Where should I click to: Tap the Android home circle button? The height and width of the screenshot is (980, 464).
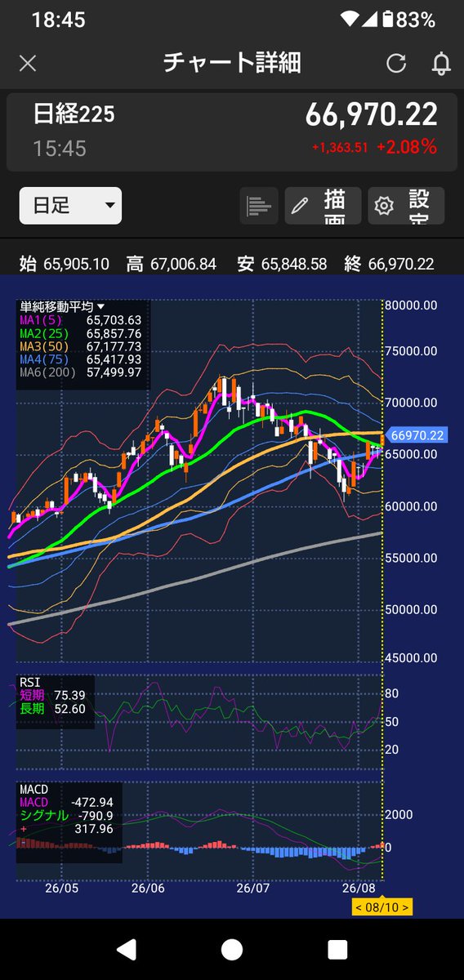pos(232,949)
